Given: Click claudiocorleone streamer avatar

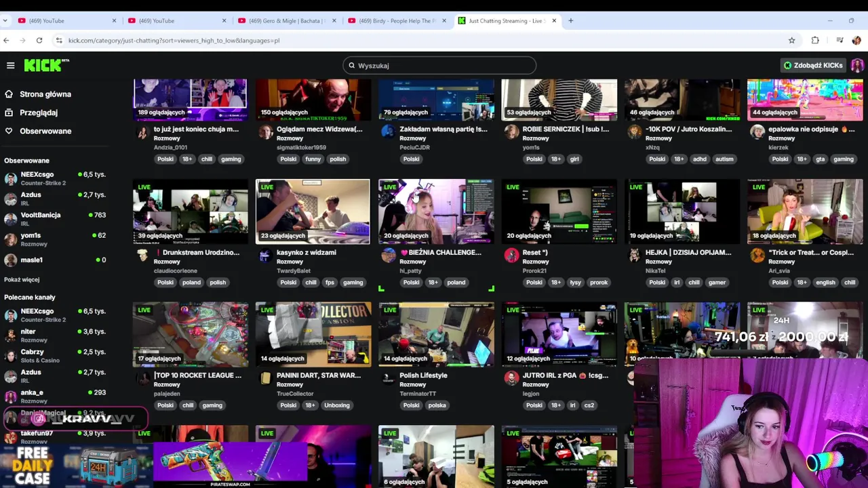Looking at the screenshot, I should pos(142,255).
